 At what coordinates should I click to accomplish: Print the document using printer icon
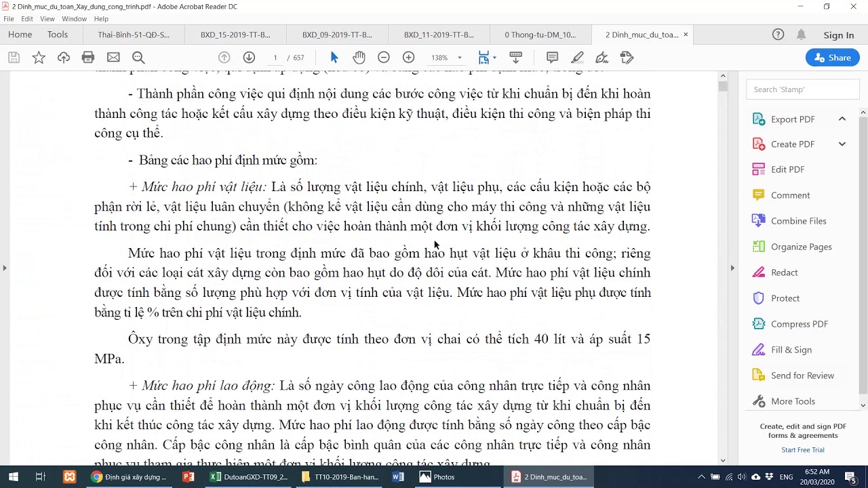[88, 58]
